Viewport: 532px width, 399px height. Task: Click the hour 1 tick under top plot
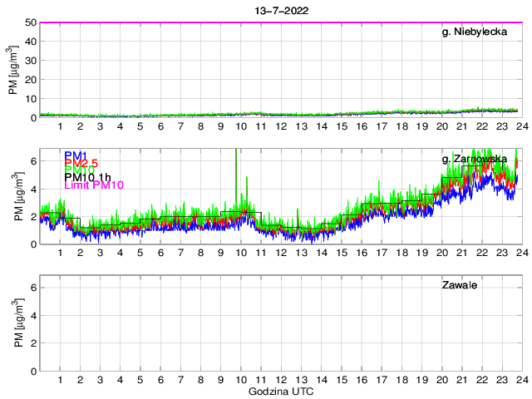pyautogui.click(x=60, y=126)
